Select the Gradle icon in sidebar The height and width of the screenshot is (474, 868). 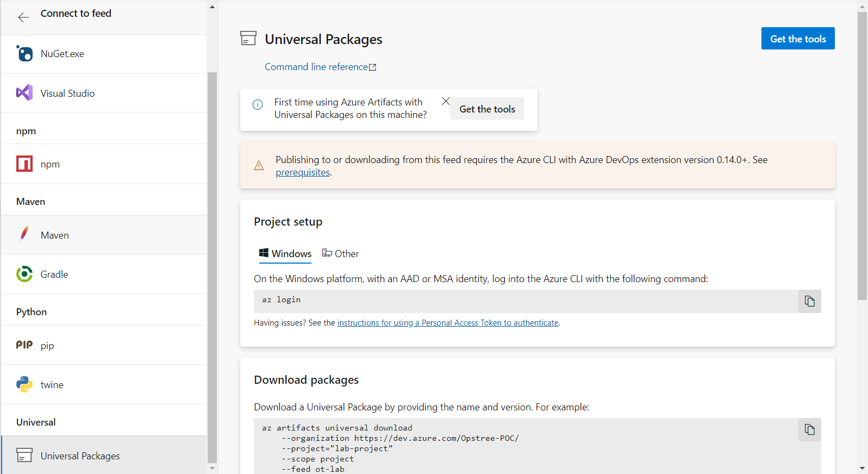[24, 274]
